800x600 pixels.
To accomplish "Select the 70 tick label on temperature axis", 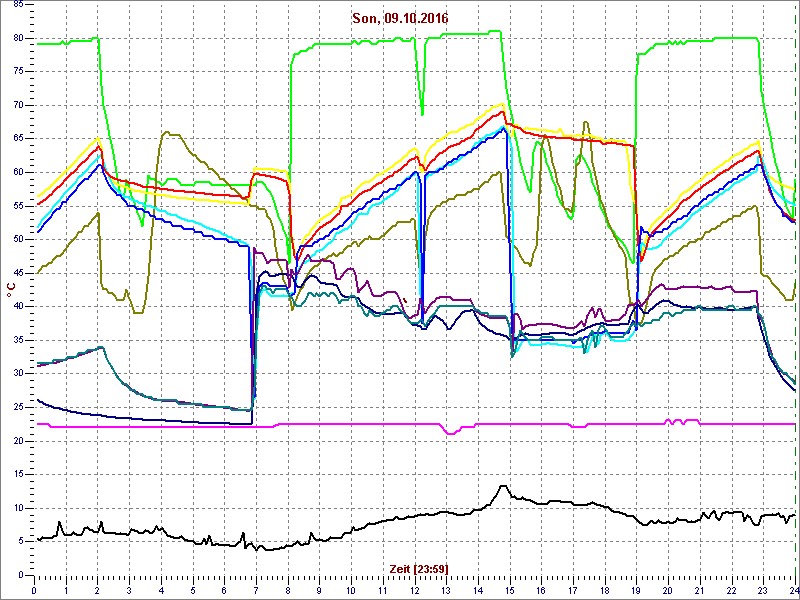I will point(17,106).
